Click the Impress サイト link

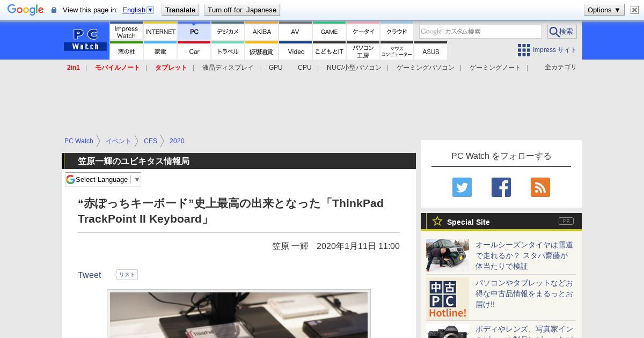pyautogui.click(x=554, y=50)
